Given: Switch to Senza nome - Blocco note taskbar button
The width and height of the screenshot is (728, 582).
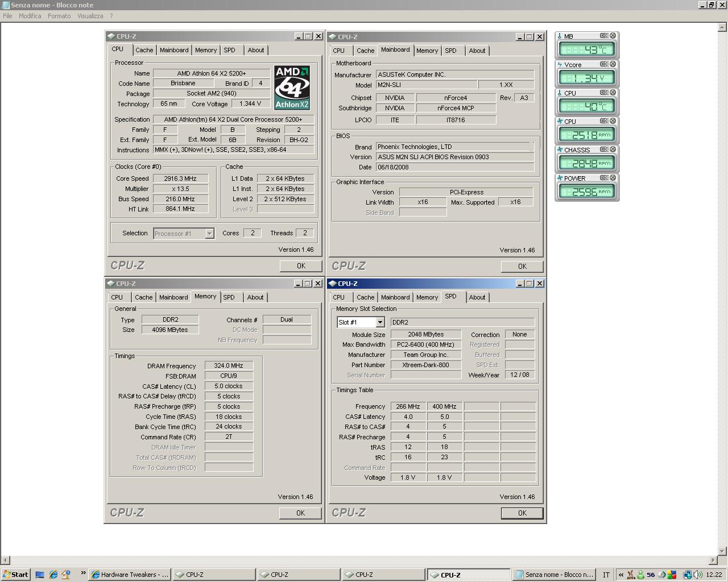Looking at the screenshot, I should 554,575.
